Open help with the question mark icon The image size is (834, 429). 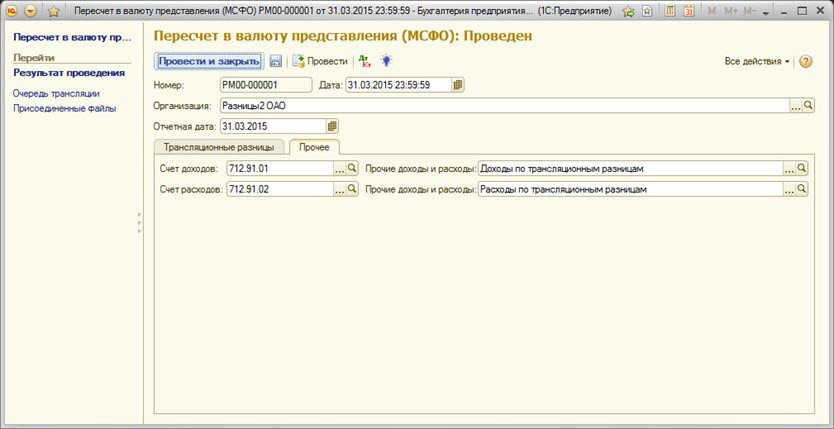click(x=806, y=62)
